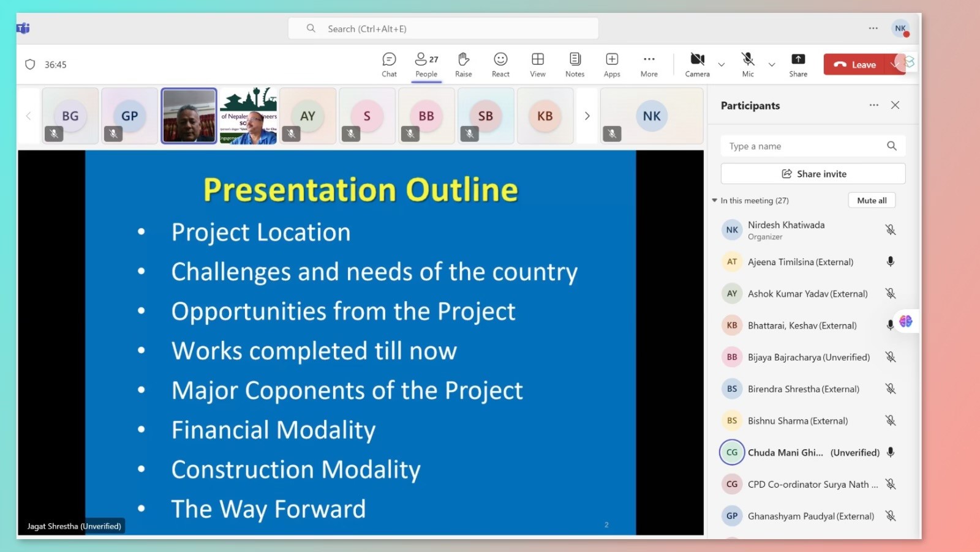Open More actions in meeting toolbar
Viewport: 980px width, 552px height.
649,64
